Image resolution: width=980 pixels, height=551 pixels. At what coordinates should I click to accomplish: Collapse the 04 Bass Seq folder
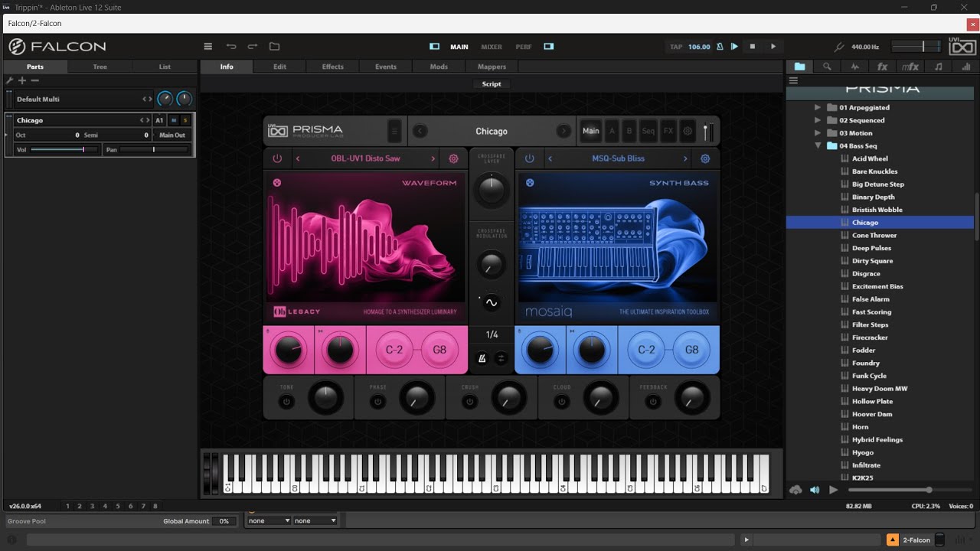click(818, 146)
